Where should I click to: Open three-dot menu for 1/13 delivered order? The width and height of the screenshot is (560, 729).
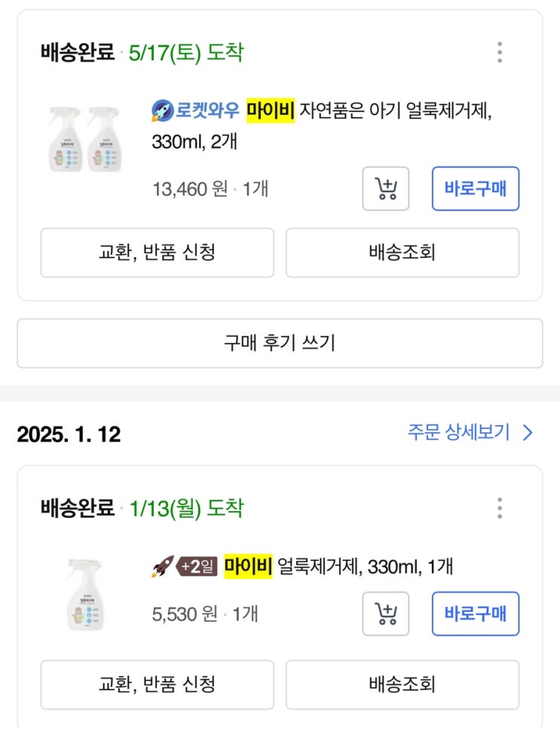point(499,508)
